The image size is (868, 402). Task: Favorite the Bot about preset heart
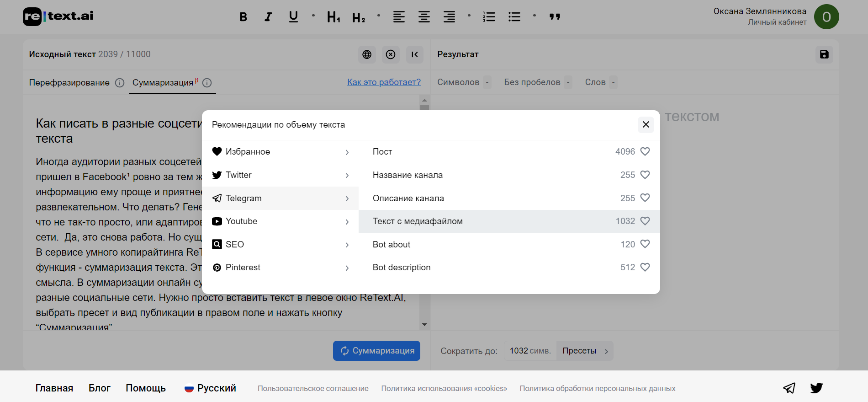click(x=645, y=244)
